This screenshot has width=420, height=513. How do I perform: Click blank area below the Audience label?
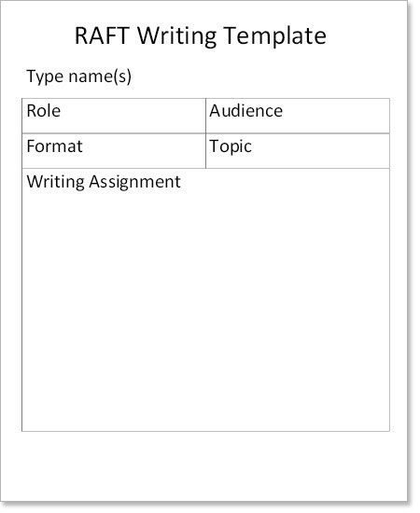298,126
